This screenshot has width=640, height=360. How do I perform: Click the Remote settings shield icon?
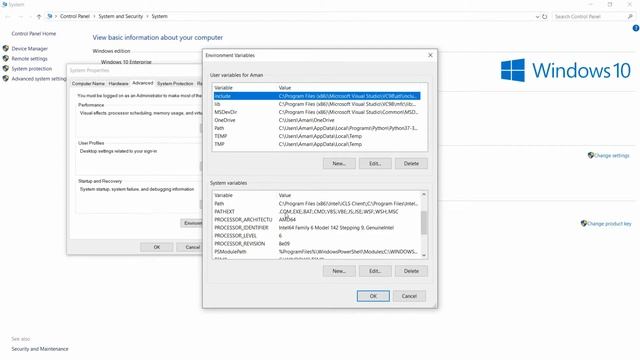pyautogui.click(x=6, y=58)
